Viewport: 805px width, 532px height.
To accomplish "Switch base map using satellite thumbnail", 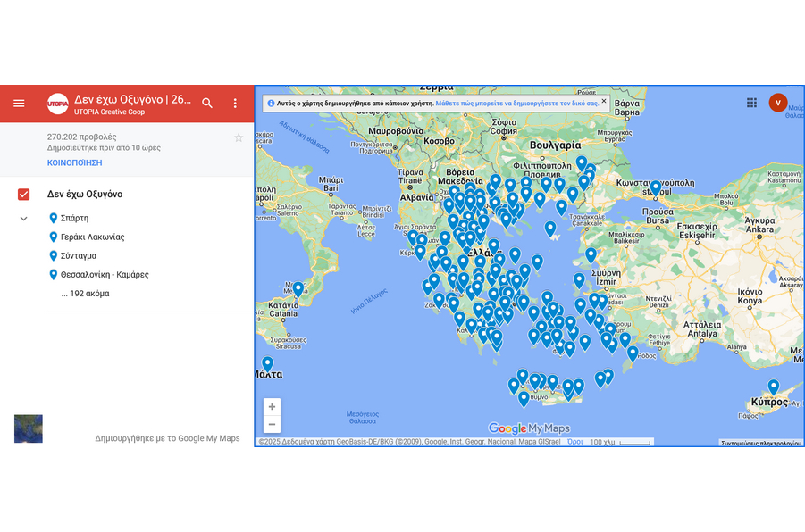I will point(29,428).
